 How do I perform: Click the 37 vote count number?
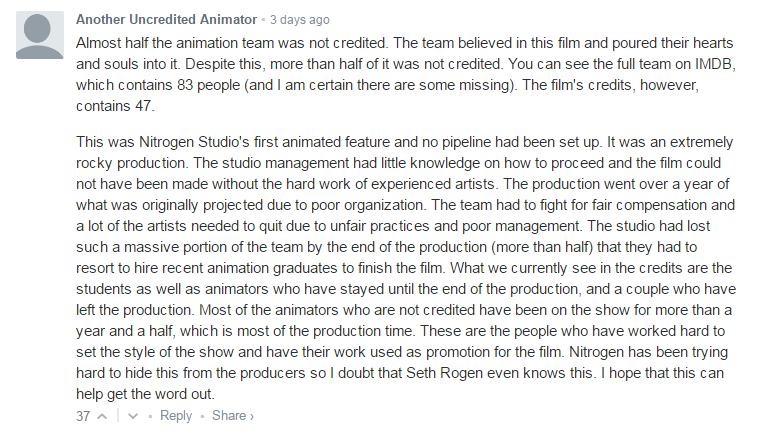point(83,417)
